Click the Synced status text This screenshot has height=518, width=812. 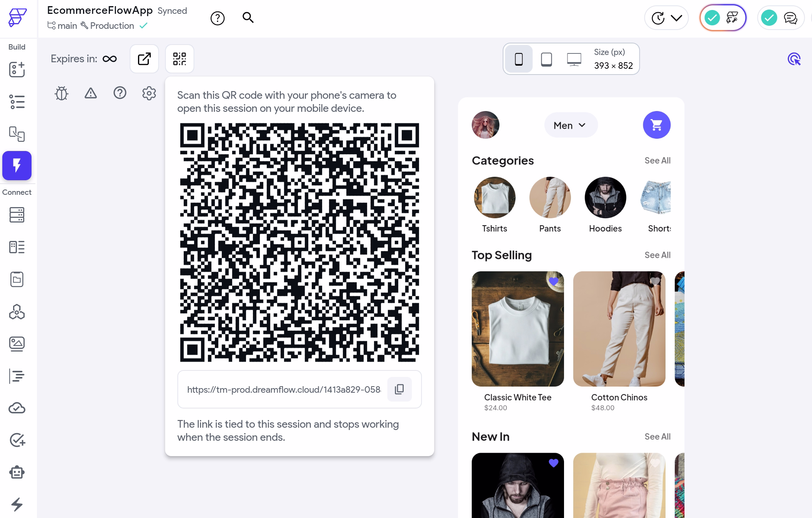(172, 11)
